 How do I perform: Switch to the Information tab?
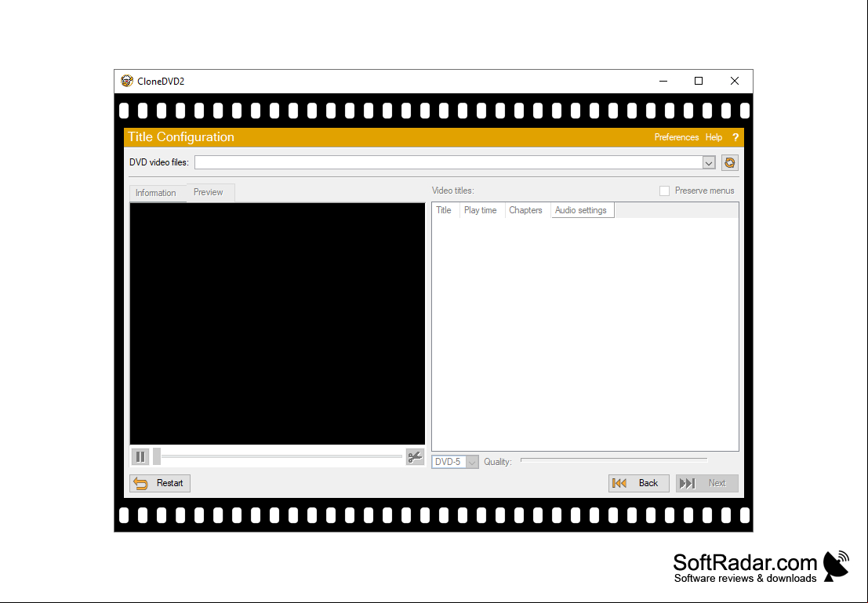tap(155, 193)
